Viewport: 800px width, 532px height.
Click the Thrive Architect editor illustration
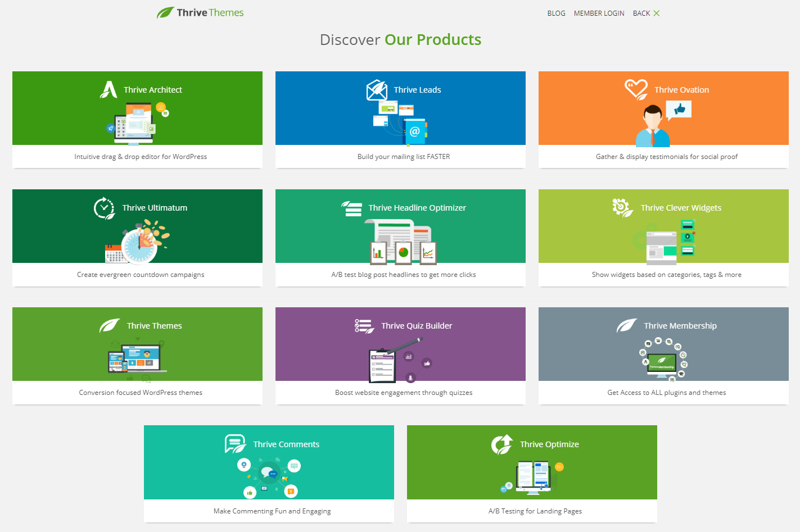(138, 124)
